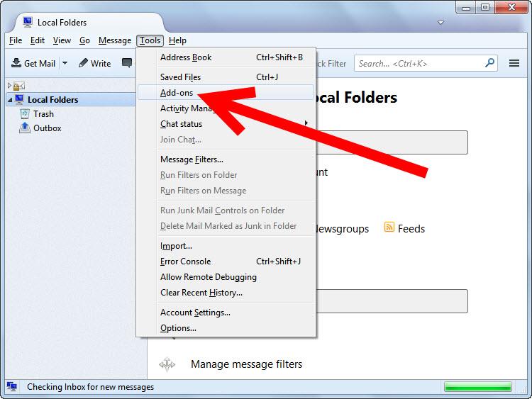
Task: Click the message filters arrows icon
Action: (x=167, y=364)
